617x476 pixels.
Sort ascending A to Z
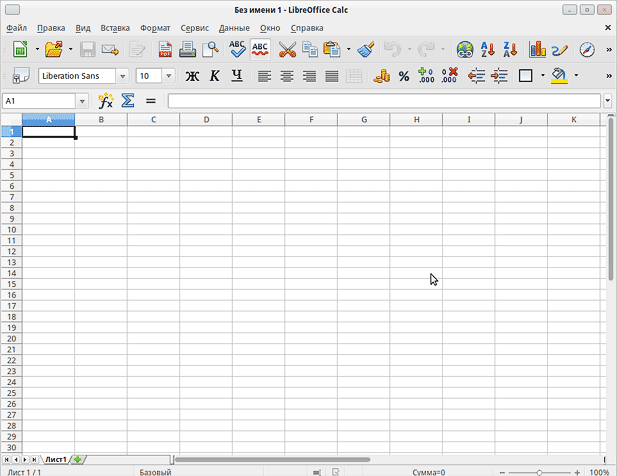click(488, 50)
